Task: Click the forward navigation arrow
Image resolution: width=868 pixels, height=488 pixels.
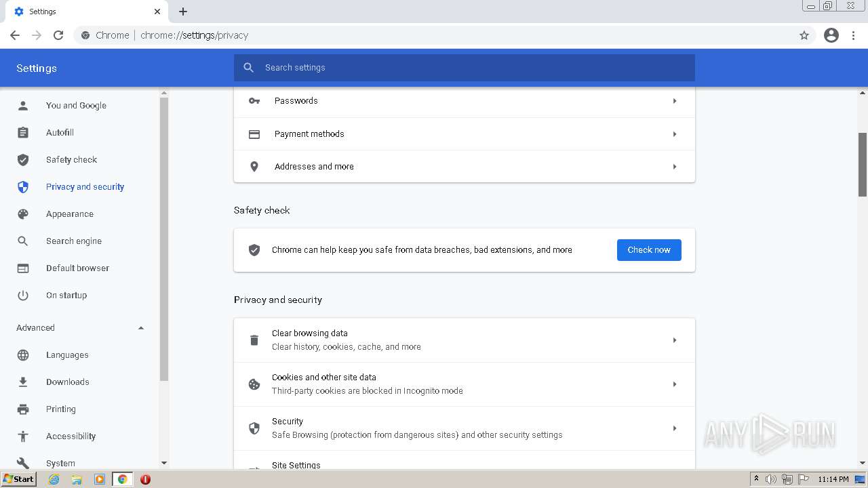Action: pyautogui.click(x=37, y=35)
